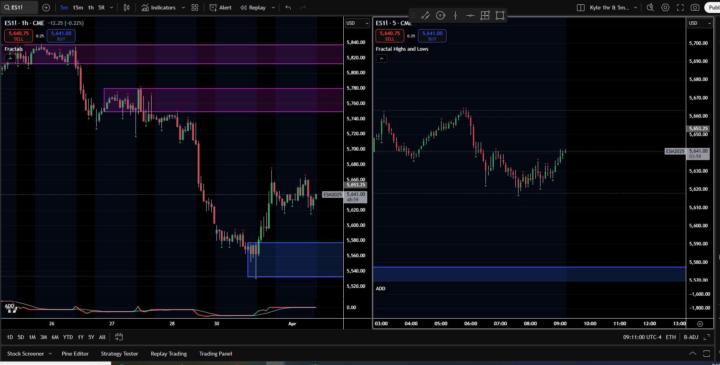This screenshot has width=720, height=365.
Task: Select the 1D date range
Action: tap(10, 337)
